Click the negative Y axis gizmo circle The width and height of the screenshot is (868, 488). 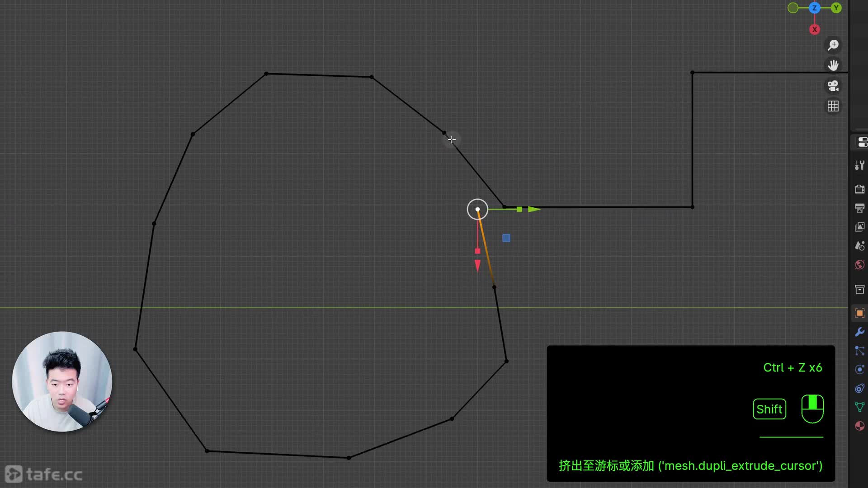tap(793, 8)
